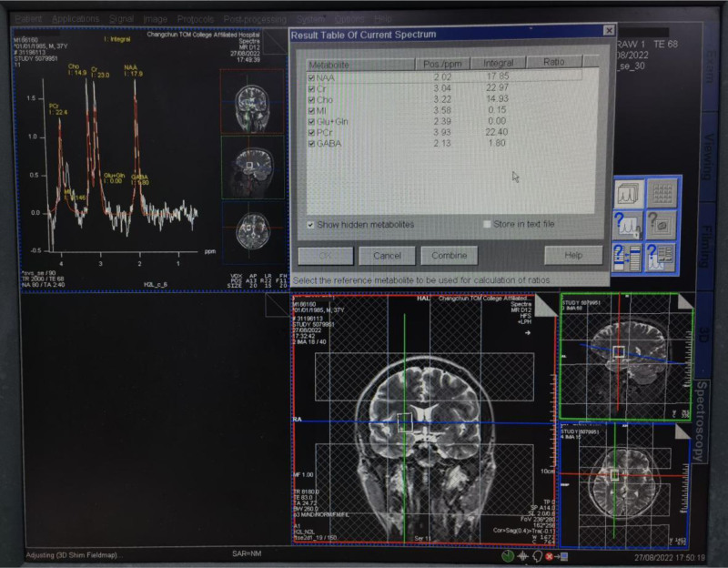Open the Patient menu

click(28, 19)
